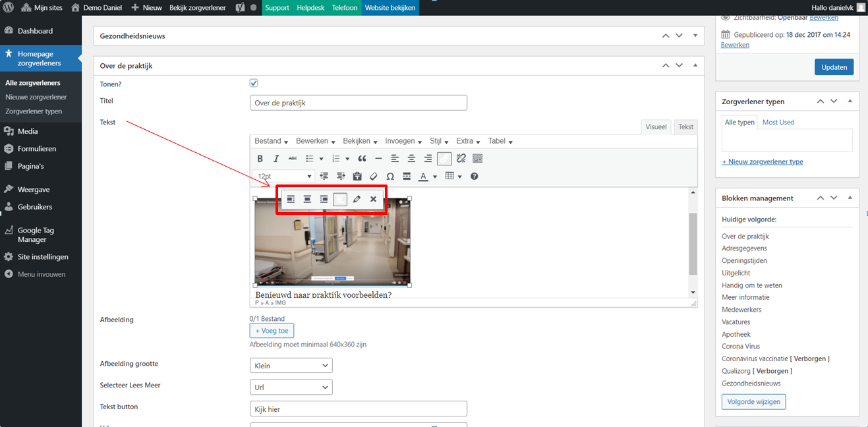Open the Bestand editor menu

[271, 141]
